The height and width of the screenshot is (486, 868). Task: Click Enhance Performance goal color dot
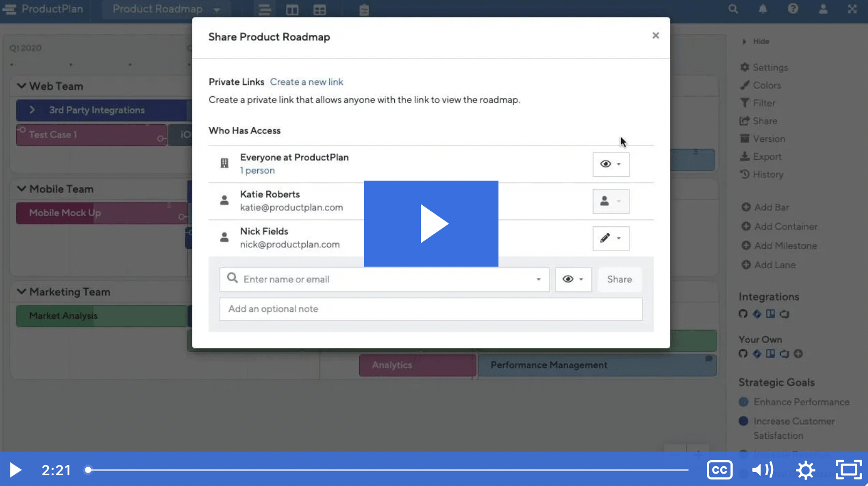(x=743, y=402)
